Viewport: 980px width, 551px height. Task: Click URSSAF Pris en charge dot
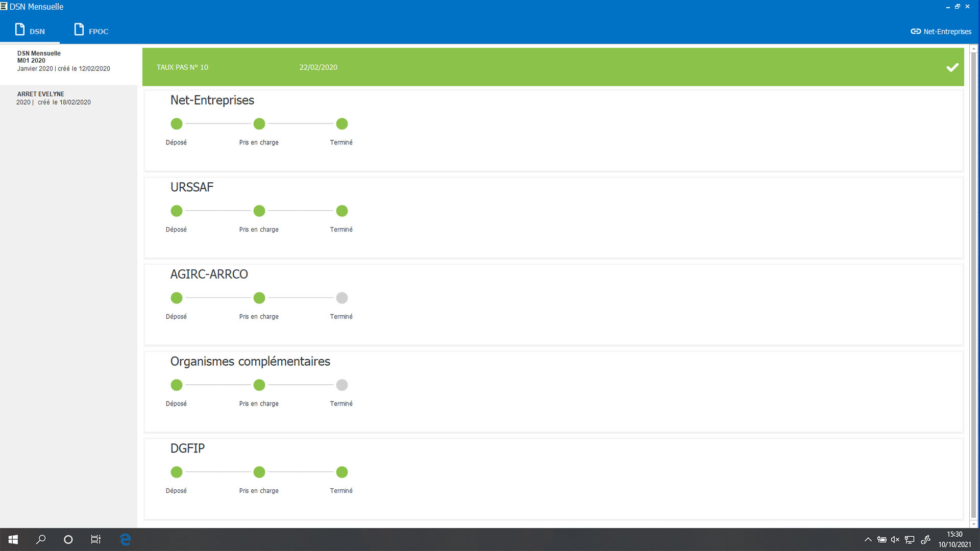point(259,211)
